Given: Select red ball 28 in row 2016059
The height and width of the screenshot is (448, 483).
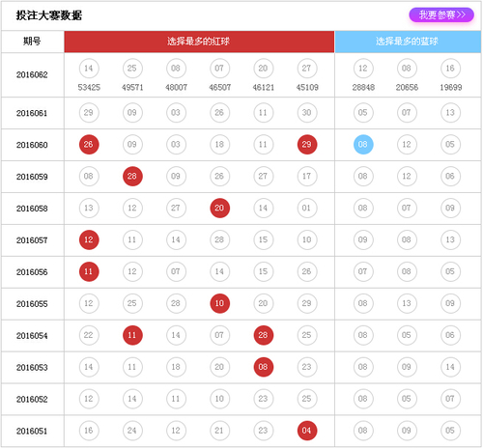Looking at the screenshot, I should 132,177.
